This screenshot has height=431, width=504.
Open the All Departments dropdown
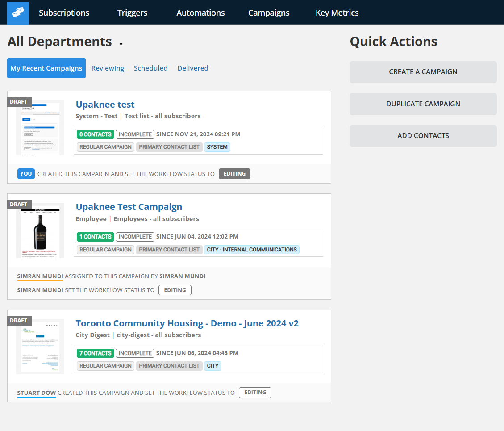click(65, 41)
